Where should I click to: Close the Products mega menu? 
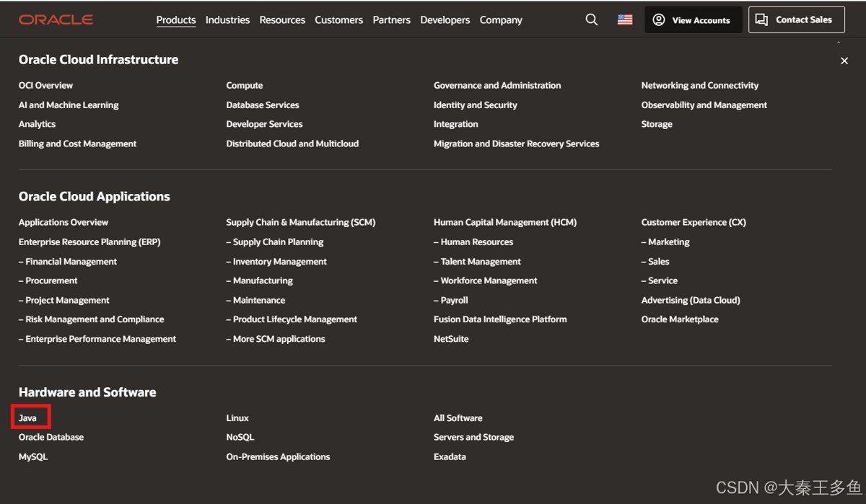pos(844,61)
